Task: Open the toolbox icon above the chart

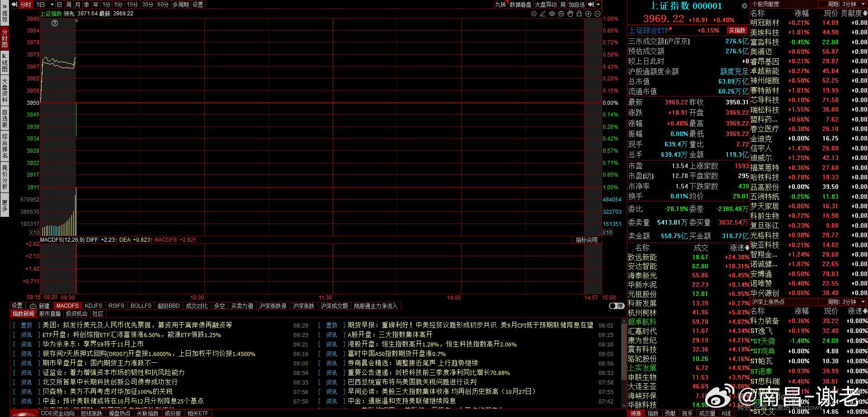Action: click(x=561, y=14)
